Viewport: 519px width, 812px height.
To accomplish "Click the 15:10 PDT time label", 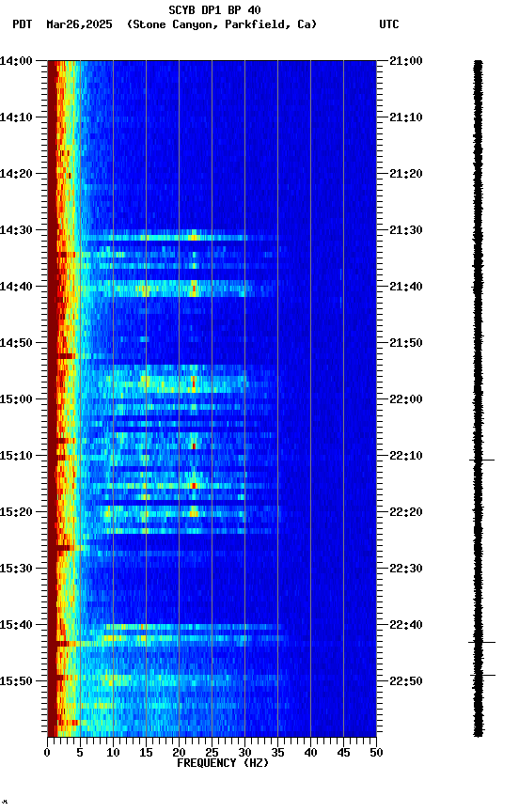I will 16,456.
